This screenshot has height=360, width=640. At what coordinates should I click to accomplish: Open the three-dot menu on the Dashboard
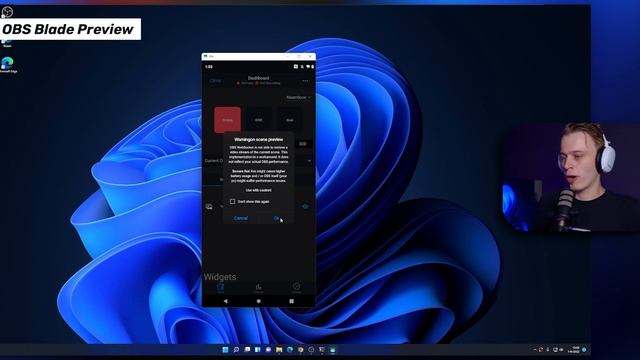click(x=305, y=81)
